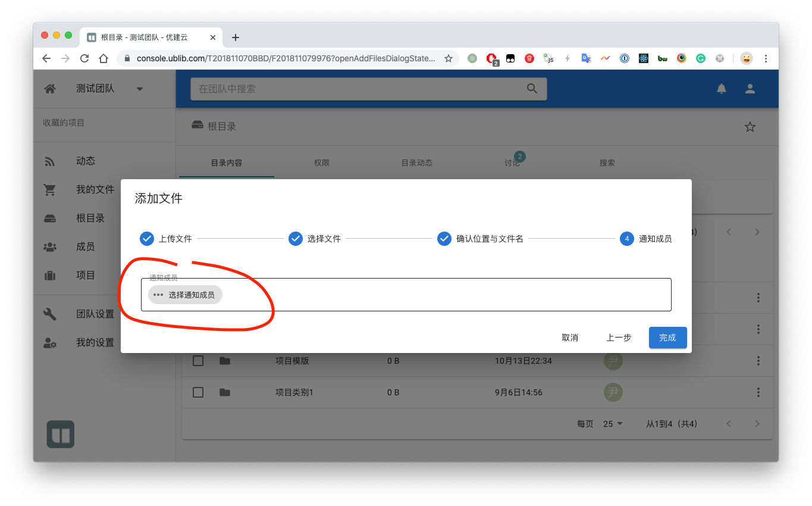
Task: Open the rows per page dropdown
Action: (x=613, y=424)
